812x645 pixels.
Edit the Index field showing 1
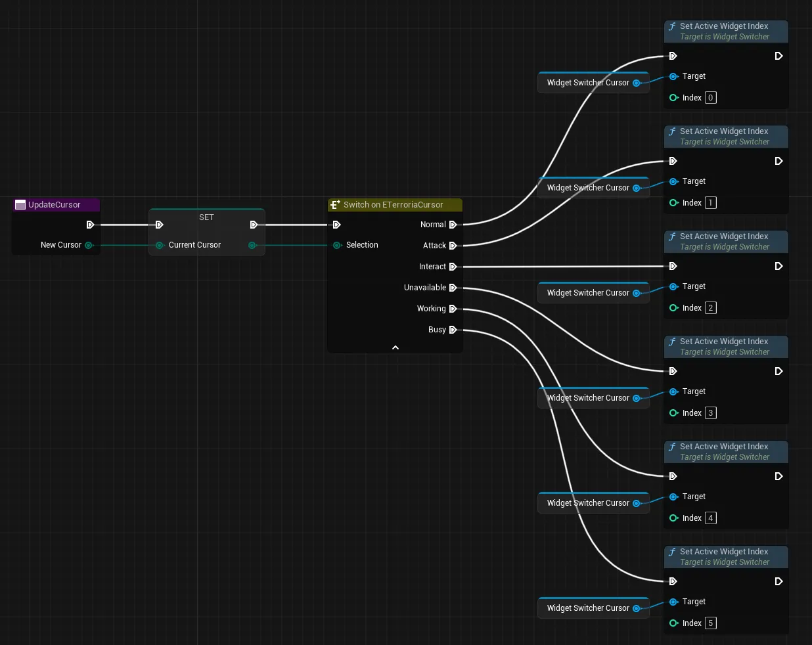click(x=711, y=203)
